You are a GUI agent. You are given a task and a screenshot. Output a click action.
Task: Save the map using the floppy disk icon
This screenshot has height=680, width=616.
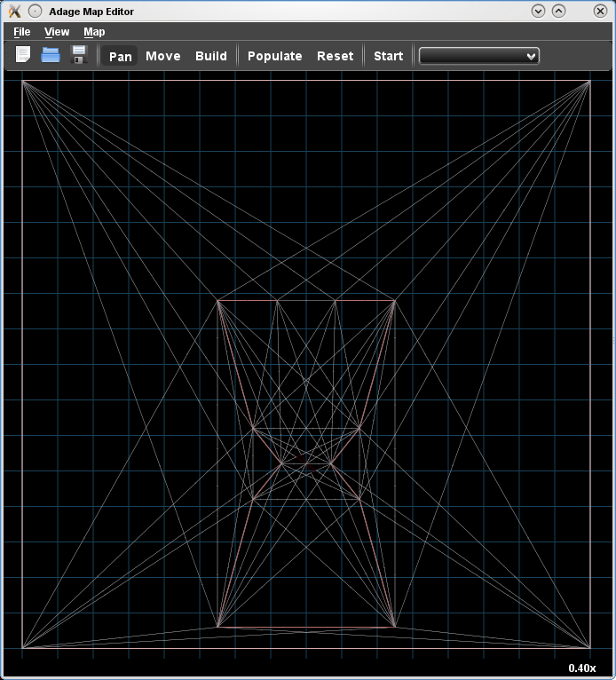click(78, 55)
